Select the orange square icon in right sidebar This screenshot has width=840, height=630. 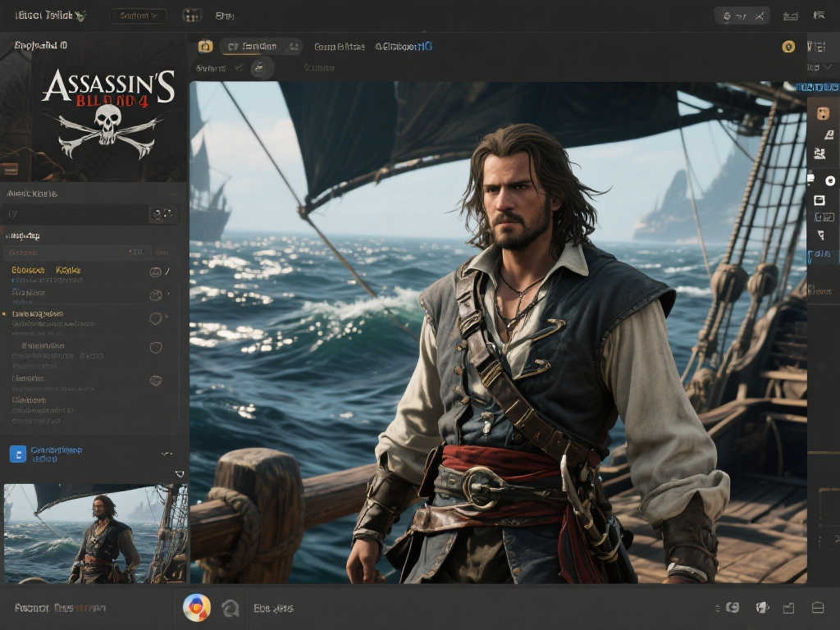click(x=823, y=113)
